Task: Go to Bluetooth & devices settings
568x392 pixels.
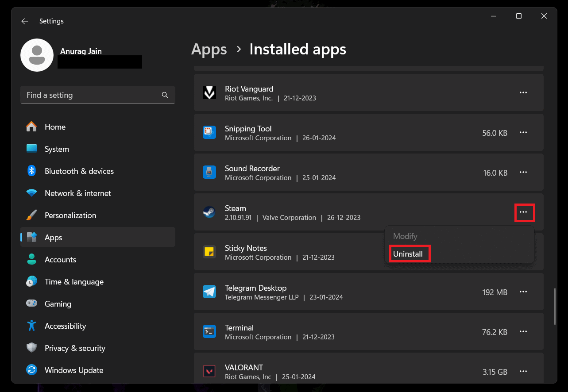Action: tap(79, 171)
